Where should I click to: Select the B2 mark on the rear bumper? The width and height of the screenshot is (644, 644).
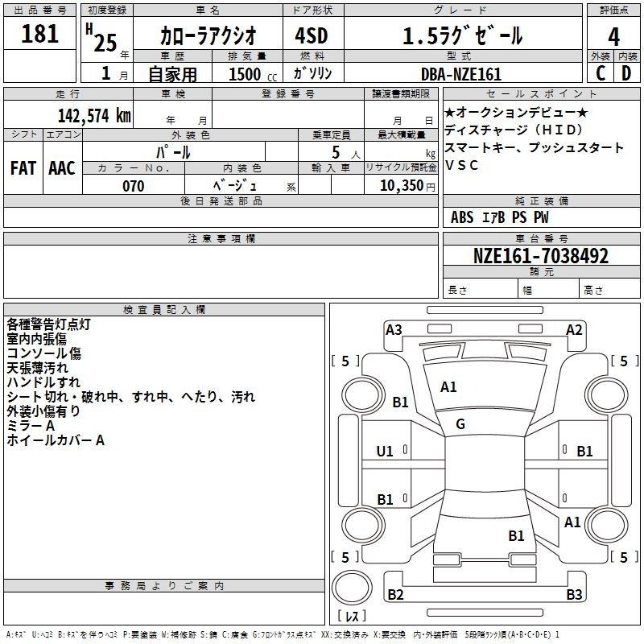[x=395, y=595]
